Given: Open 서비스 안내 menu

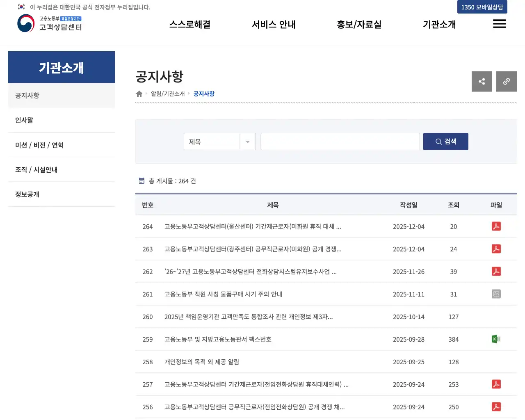Looking at the screenshot, I should (273, 24).
